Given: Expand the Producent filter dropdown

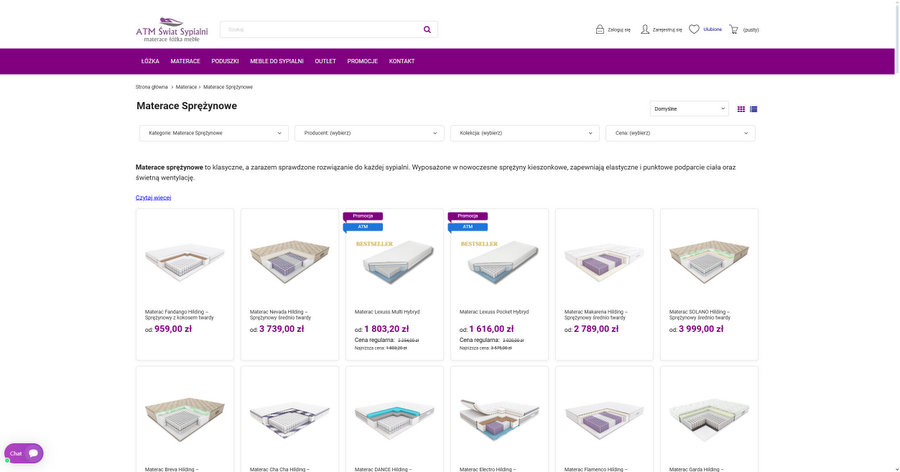Looking at the screenshot, I should point(369,133).
